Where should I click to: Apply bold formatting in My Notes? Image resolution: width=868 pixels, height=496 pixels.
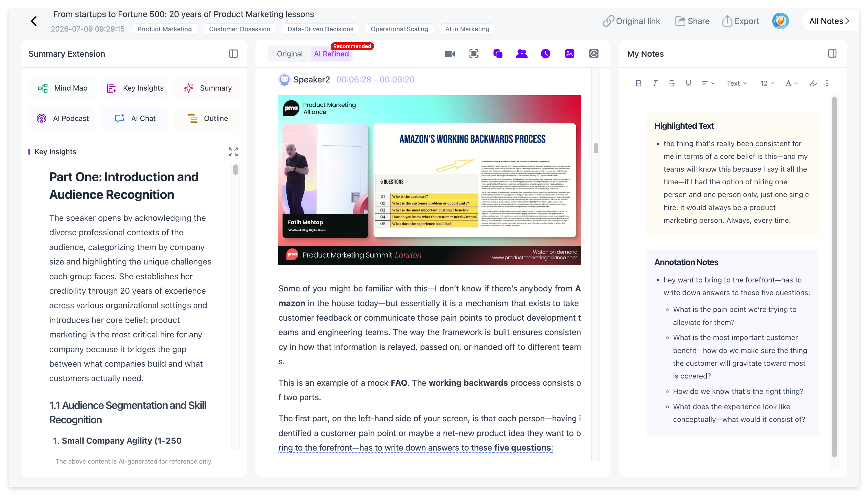click(639, 83)
